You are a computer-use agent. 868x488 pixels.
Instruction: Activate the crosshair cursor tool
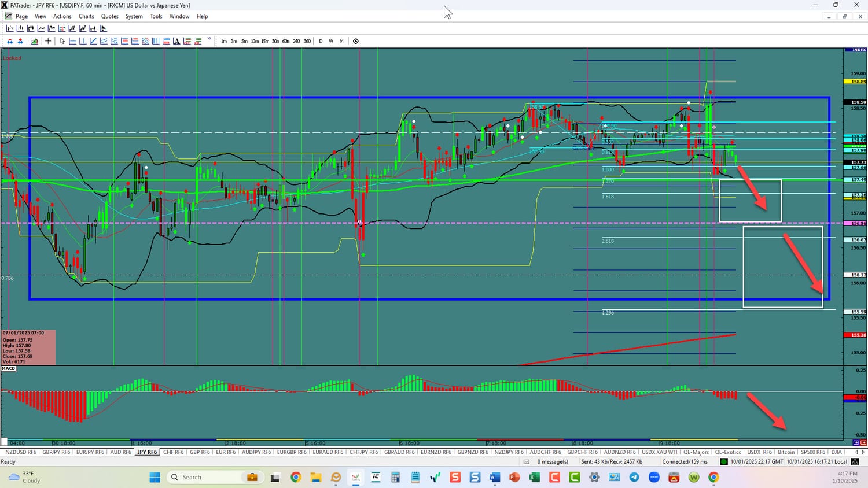coord(48,41)
